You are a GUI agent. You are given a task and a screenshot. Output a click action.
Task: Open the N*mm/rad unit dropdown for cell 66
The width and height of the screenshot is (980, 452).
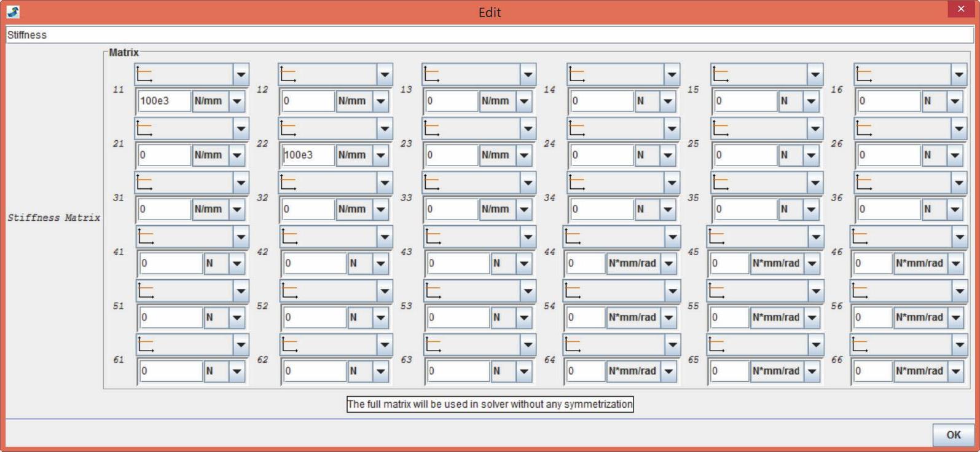click(956, 371)
